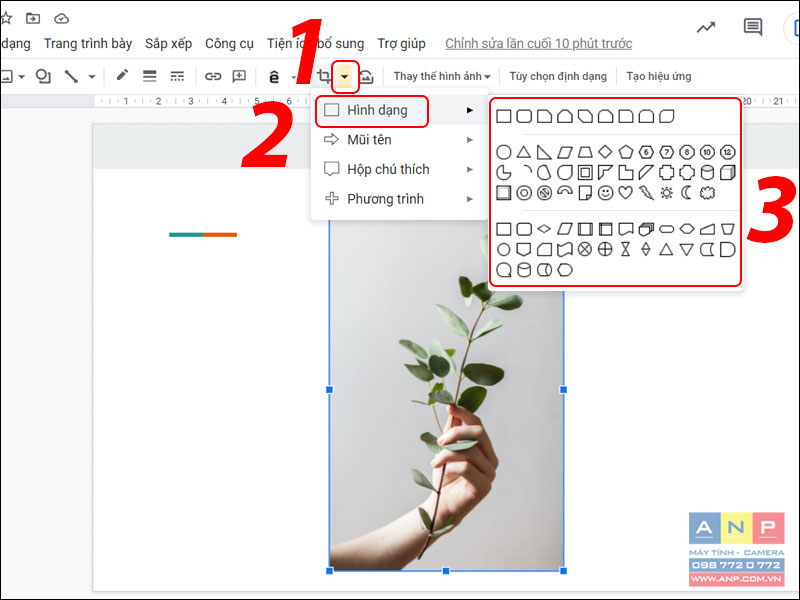Screen dimensions: 800x600
Task: Open the Công cụ menu
Action: [229, 44]
